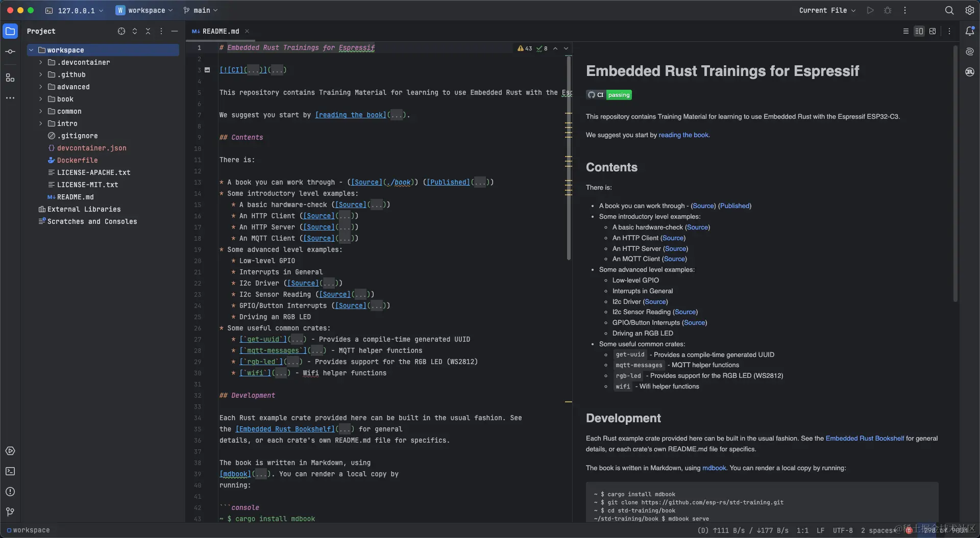The width and height of the screenshot is (980, 538).
Task: Select devcontainer.json in the project tree
Action: [91, 148]
